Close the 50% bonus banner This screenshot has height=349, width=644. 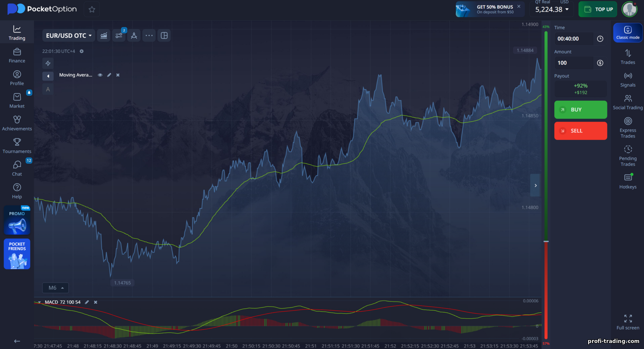pos(519,6)
